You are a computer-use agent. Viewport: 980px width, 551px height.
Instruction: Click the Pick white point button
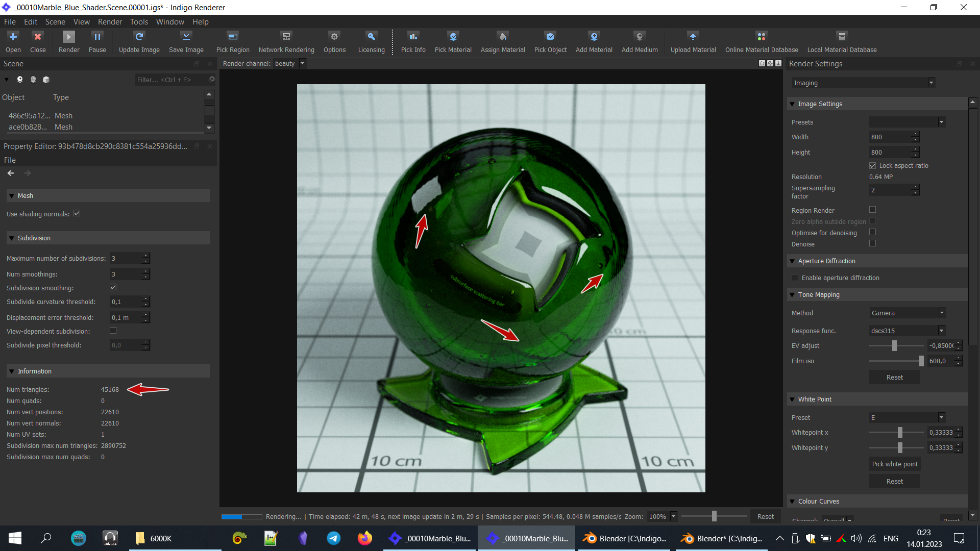coord(894,464)
